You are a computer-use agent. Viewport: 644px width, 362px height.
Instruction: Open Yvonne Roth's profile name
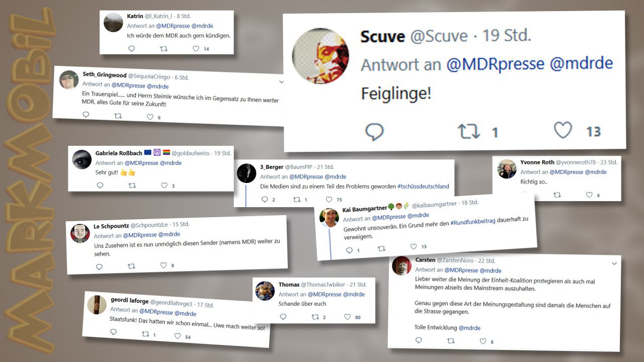point(537,162)
